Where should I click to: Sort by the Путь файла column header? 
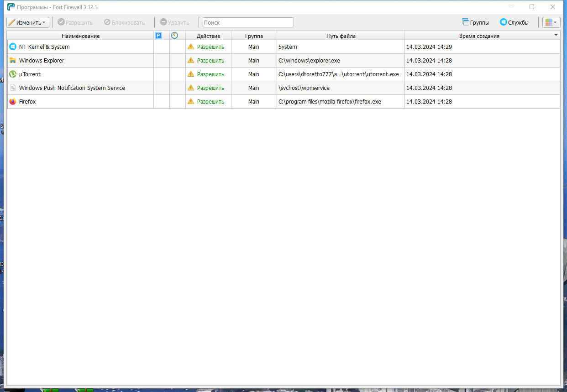341,36
